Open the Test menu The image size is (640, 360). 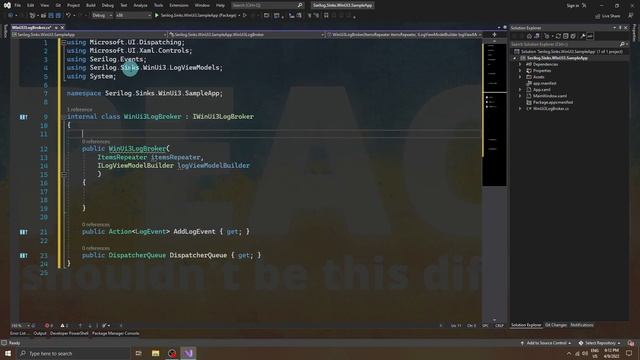124,5
